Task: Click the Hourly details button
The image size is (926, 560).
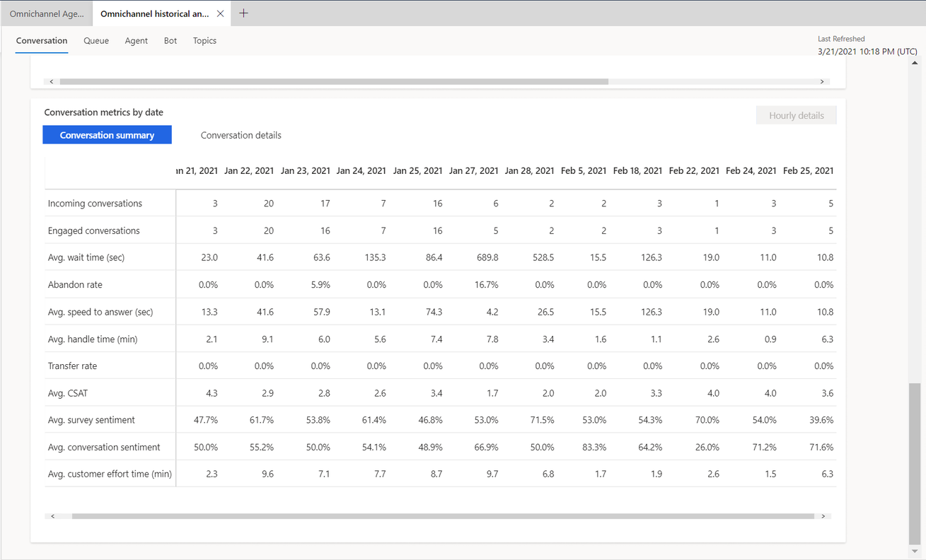Action: pos(797,115)
